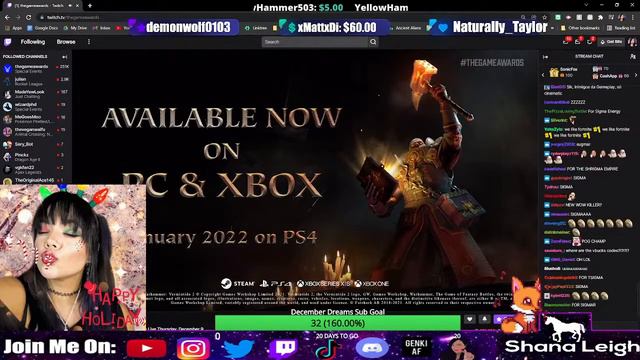The width and height of the screenshot is (640, 360).
Task: Reload the page with the refresh icon
Action: coord(28,17)
